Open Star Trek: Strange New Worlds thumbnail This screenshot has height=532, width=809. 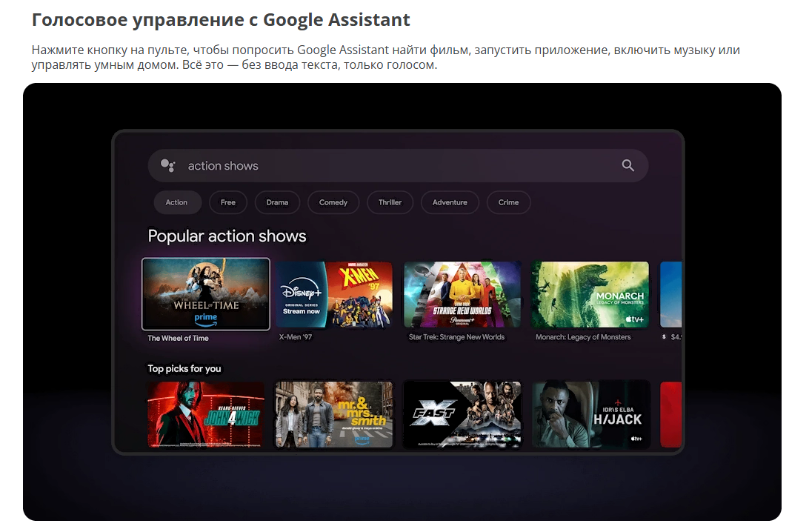pyautogui.click(x=462, y=294)
